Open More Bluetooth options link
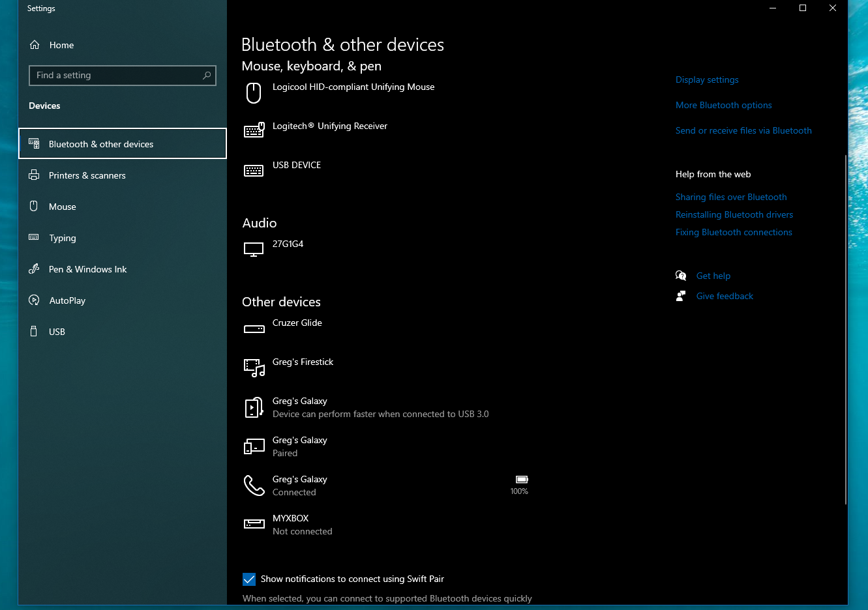 pos(723,105)
